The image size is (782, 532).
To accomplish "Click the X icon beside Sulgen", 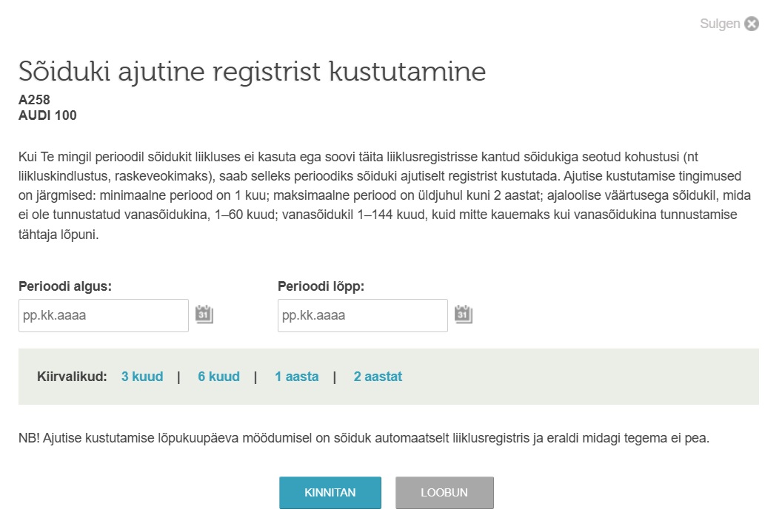I will coord(752,24).
